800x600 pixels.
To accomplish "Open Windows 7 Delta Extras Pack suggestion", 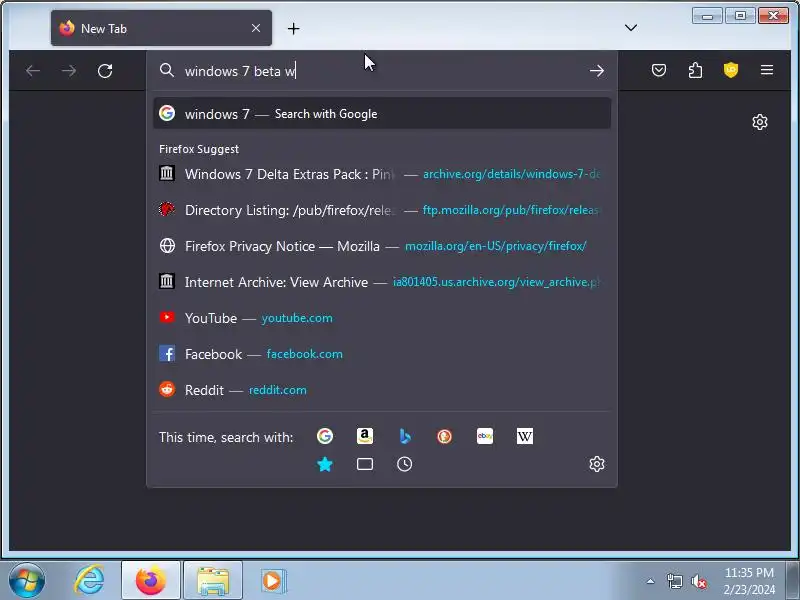I will click(x=382, y=174).
